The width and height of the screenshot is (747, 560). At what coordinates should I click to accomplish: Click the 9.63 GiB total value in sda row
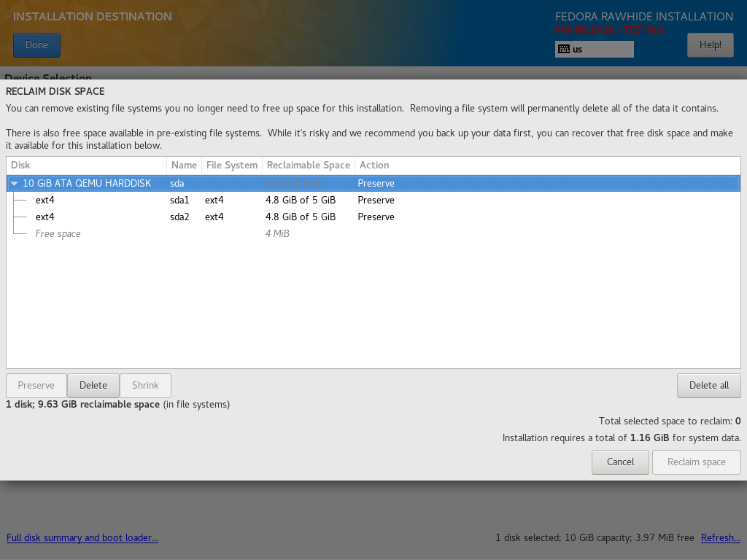click(x=294, y=183)
